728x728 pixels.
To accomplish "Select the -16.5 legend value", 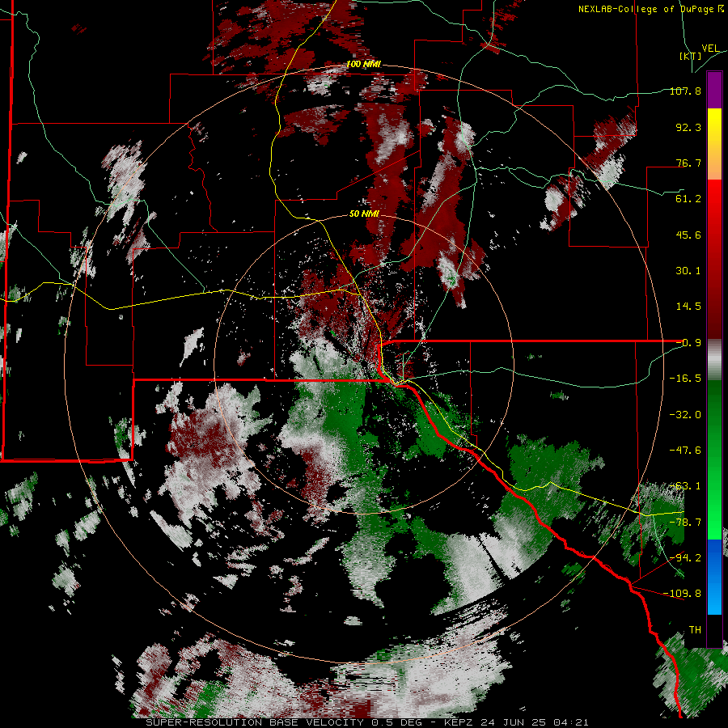I will 685,379.
